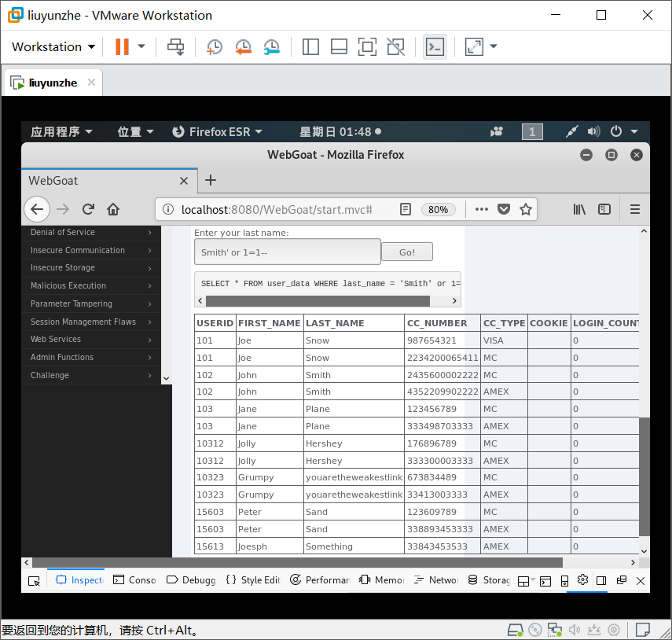The width and height of the screenshot is (672, 640).
Task: Expand Insecure Communication lessons
Action: [91, 250]
